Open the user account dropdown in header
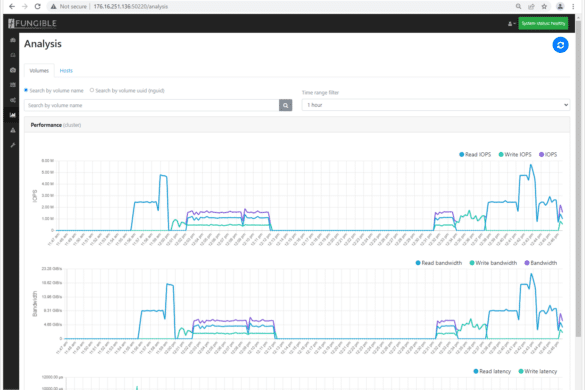This screenshot has height=390, width=585. tap(512, 24)
